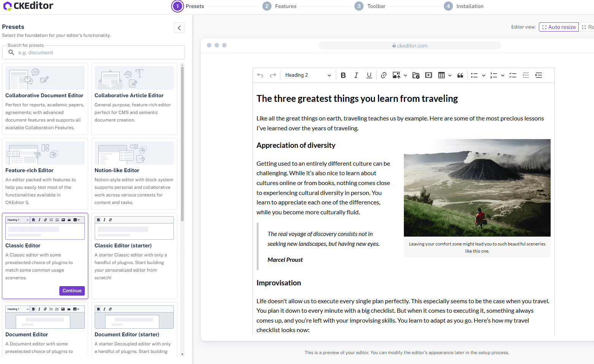
Task: Expand the bulleted list options arrow
Action: [484, 75]
